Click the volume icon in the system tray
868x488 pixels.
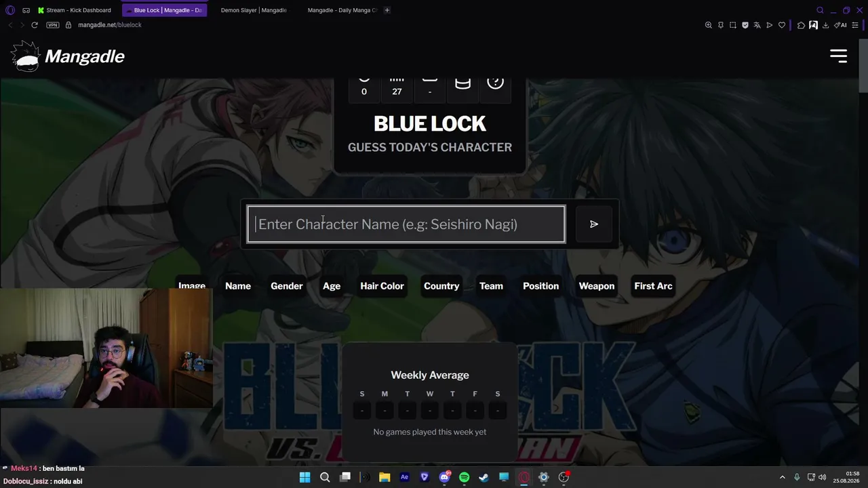pos(822,477)
